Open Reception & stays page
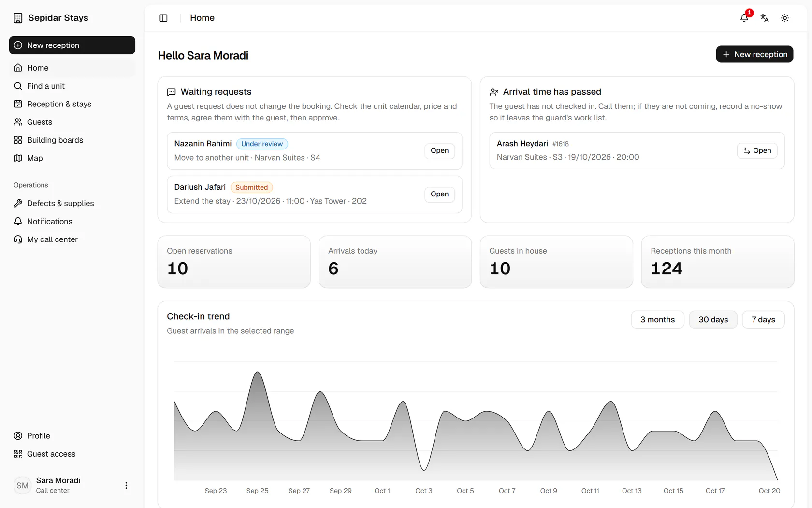This screenshot has height=508, width=812. 72,104
